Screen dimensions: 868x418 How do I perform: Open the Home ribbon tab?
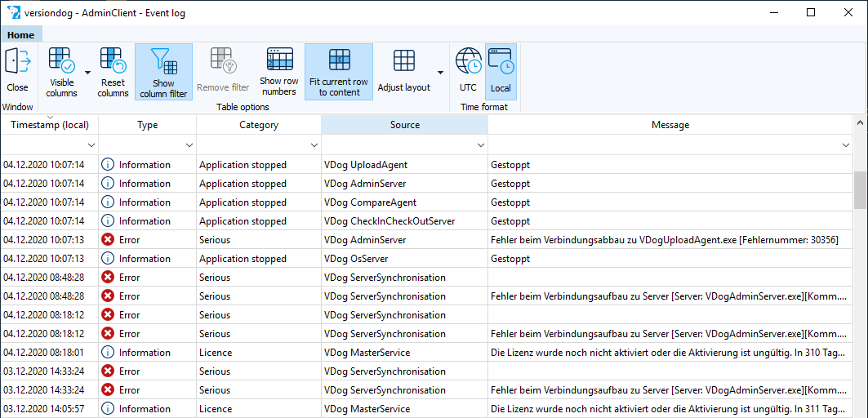(21, 35)
